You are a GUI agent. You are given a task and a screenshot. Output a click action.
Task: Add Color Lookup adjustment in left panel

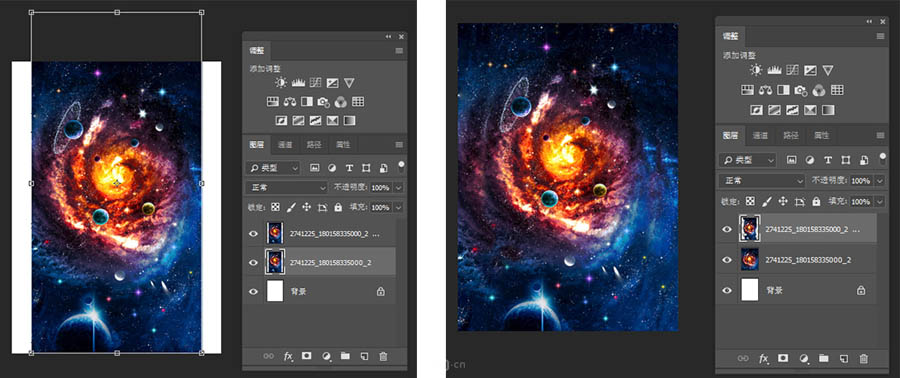[x=358, y=102]
